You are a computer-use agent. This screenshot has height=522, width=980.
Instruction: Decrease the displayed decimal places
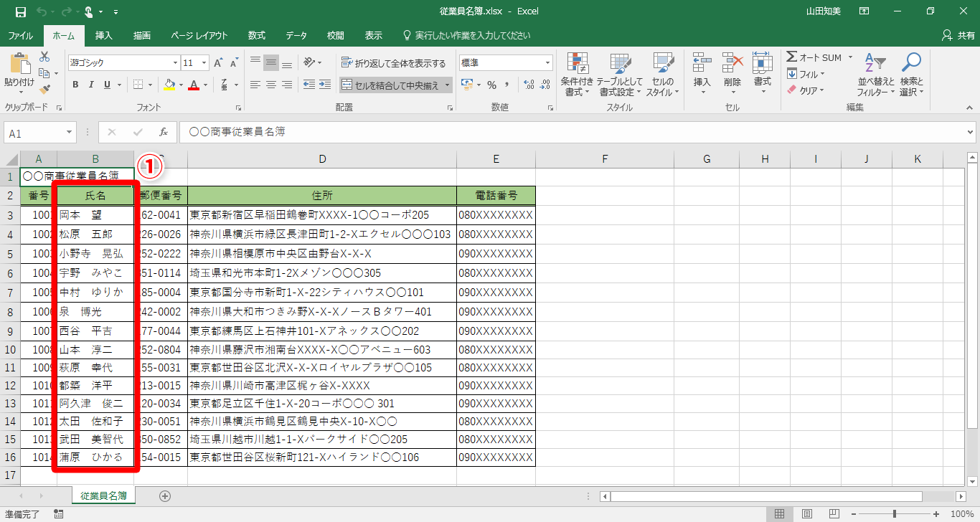tap(546, 85)
